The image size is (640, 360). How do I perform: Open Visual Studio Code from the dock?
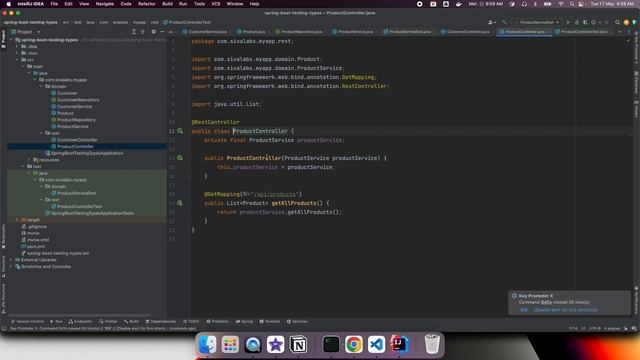376,344
